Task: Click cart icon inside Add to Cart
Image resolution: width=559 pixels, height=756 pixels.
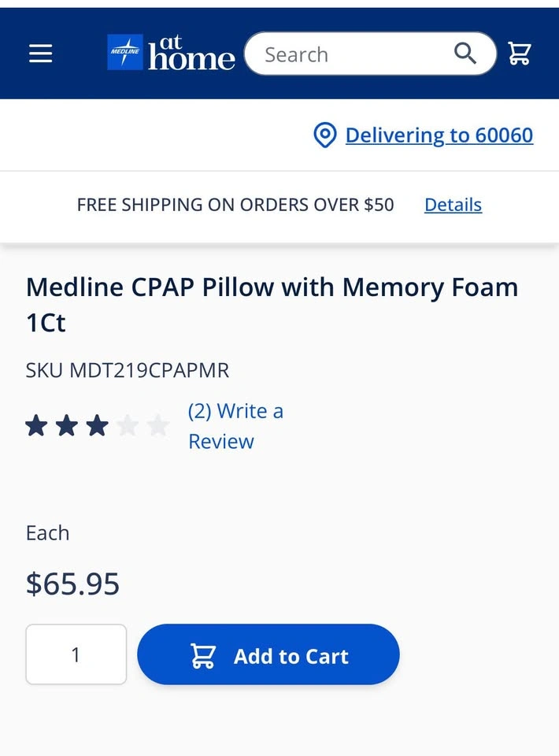Action: [203, 656]
